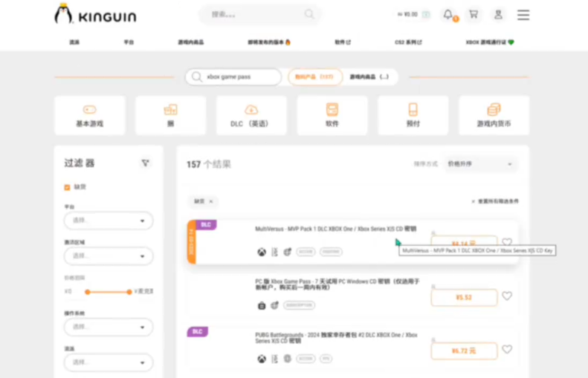
Task: Select the 软件 category card
Action: click(332, 115)
